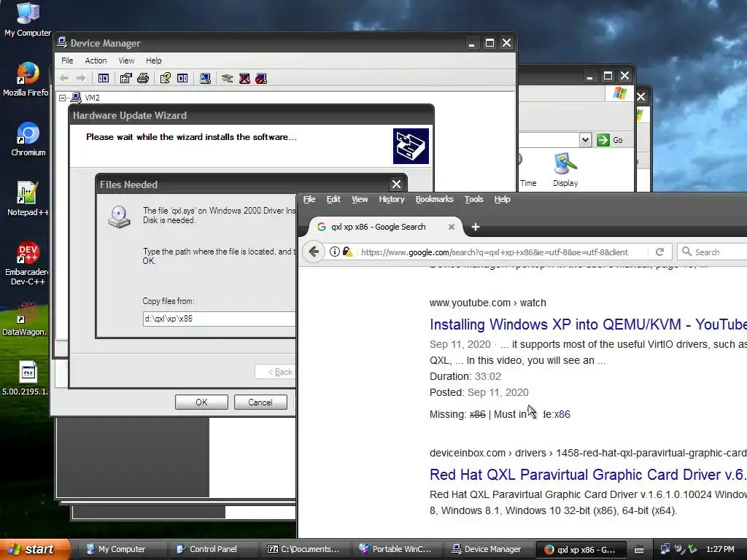Click the Back button in Hardware Update Wizard

pos(276,371)
